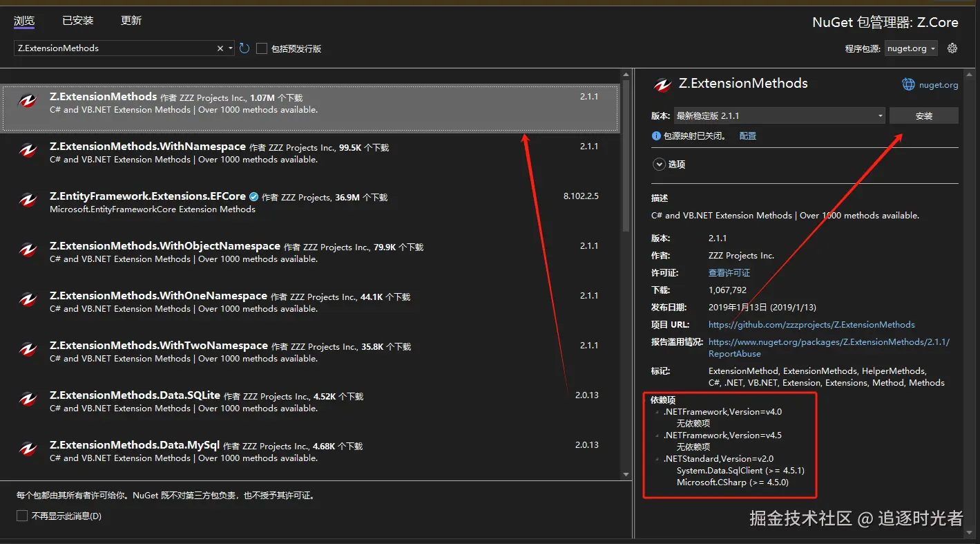Open the search box dropdown arrow
The width and height of the screenshot is (980, 544).
pos(231,48)
